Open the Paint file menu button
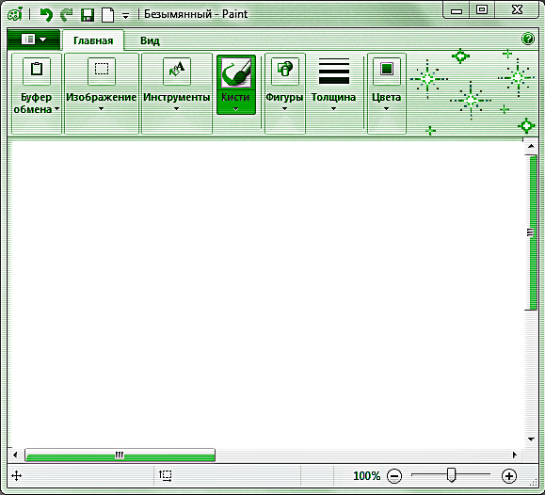 33,39
